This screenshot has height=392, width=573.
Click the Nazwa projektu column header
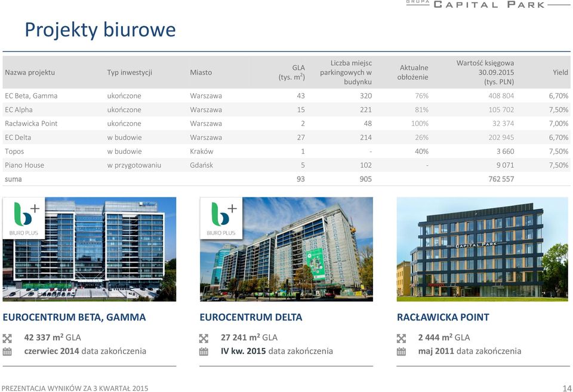[30, 72]
